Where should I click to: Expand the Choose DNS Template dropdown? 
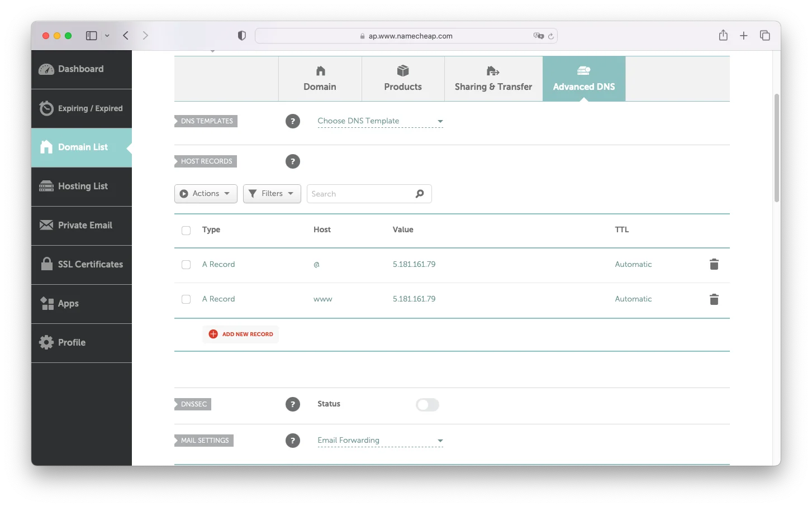(x=381, y=121)
